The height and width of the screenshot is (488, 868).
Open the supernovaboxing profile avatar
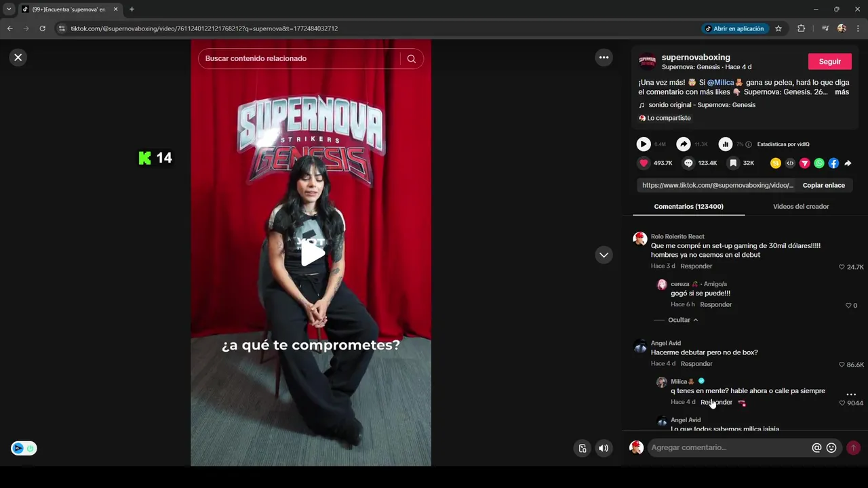(648, 61)
